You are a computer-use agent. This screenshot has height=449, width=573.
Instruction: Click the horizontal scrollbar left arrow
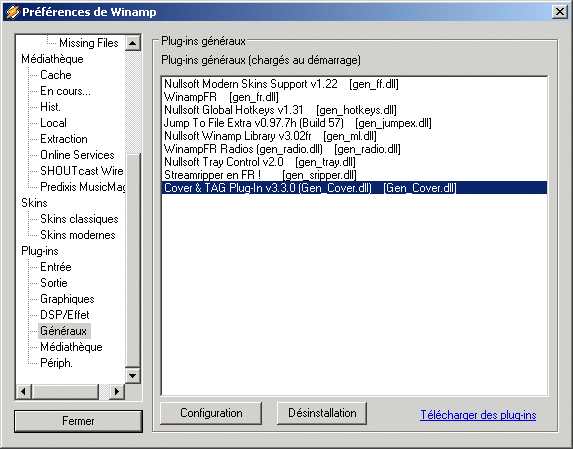click(23, 392)
